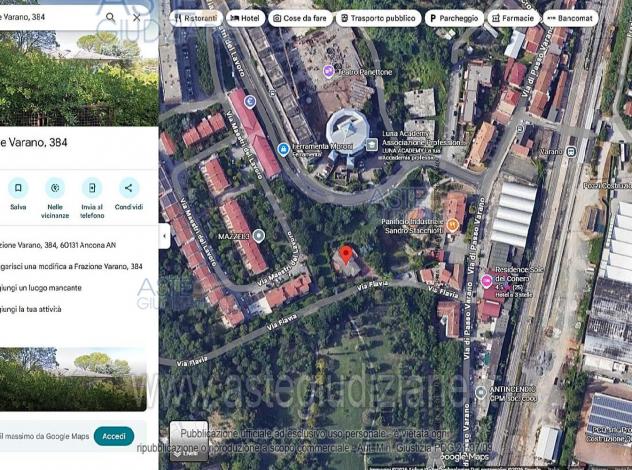Screen dimensions: 632x470
Task: Click the search magnifier icon
Action: pos(110,17)
